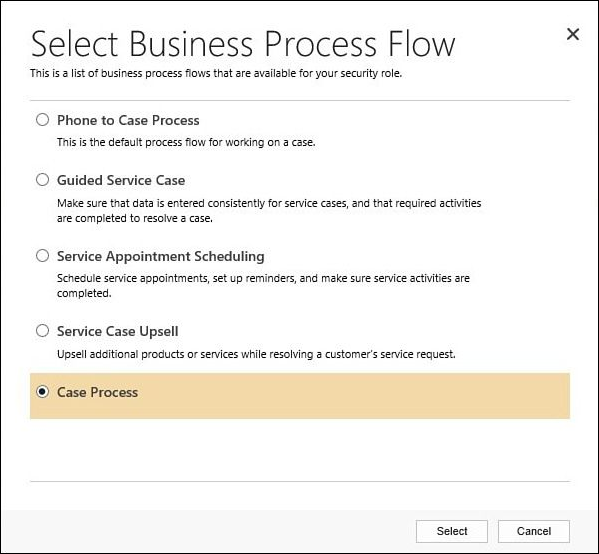
Task: Click the 'Service Case Upsell' heading text
Action: point(118,331)
